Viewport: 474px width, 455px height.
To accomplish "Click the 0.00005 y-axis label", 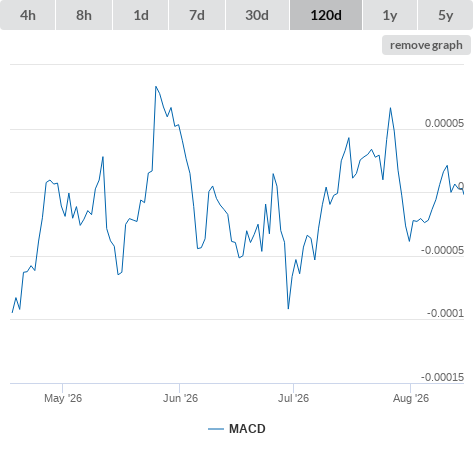I will (x=444, y=123).
